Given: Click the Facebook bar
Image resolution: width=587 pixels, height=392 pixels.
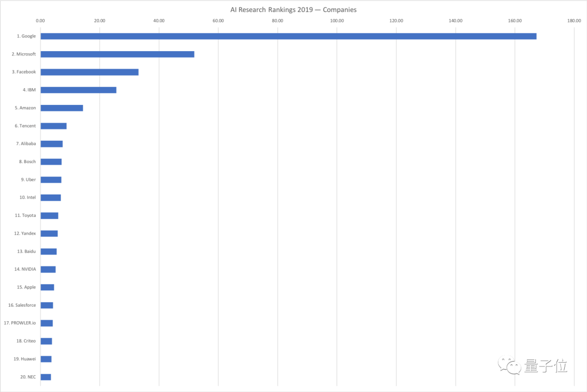Looking at the screenshot, I should [x=90, y=72].
